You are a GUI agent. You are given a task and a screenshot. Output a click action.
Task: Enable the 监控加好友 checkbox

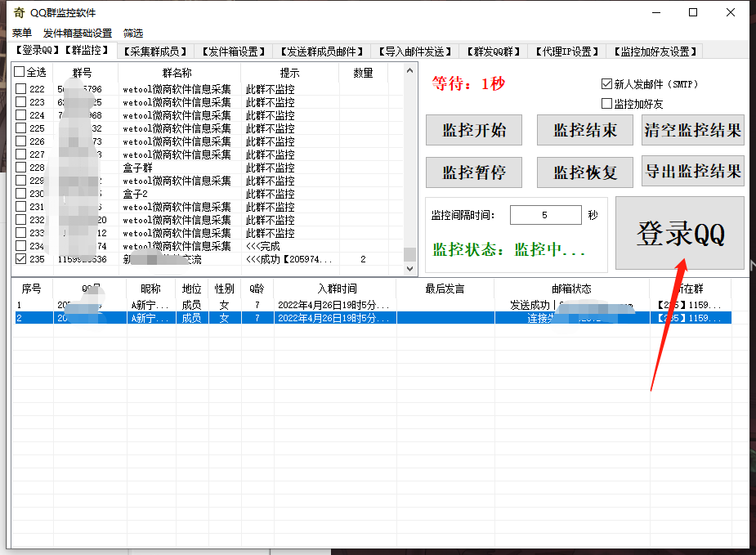click(x=606, y=103)
